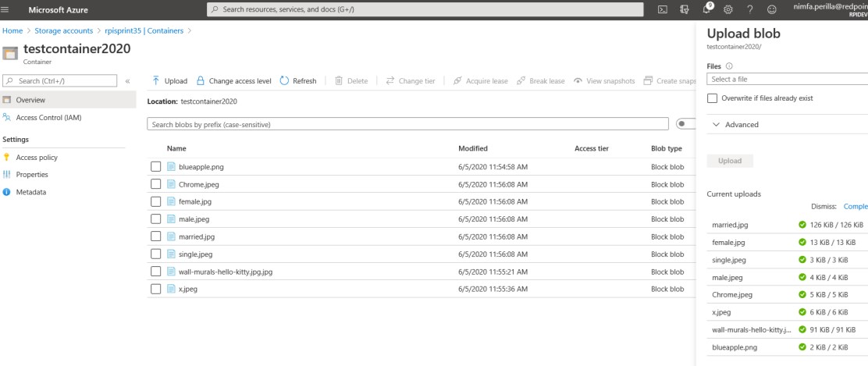Screen dimensions: 868x366
Task: Tick the checkbox for married.jpg
Action: (x=156, y=236)
